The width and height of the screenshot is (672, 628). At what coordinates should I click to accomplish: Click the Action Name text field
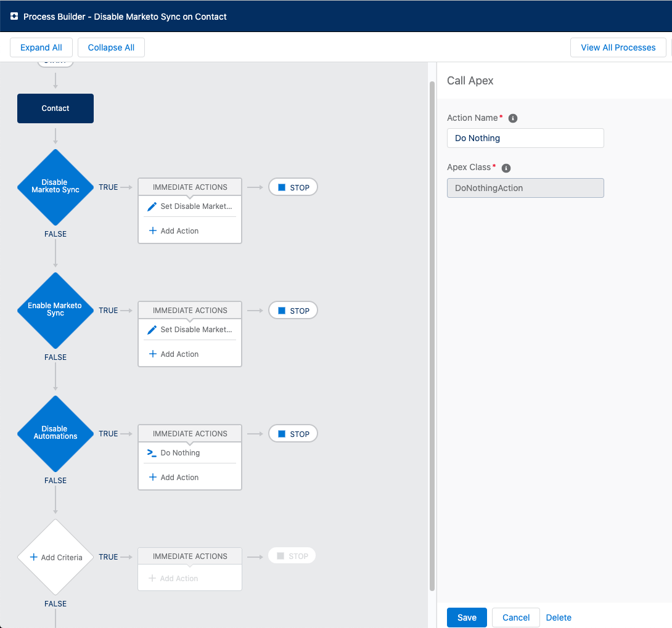(x=525, y=138)
